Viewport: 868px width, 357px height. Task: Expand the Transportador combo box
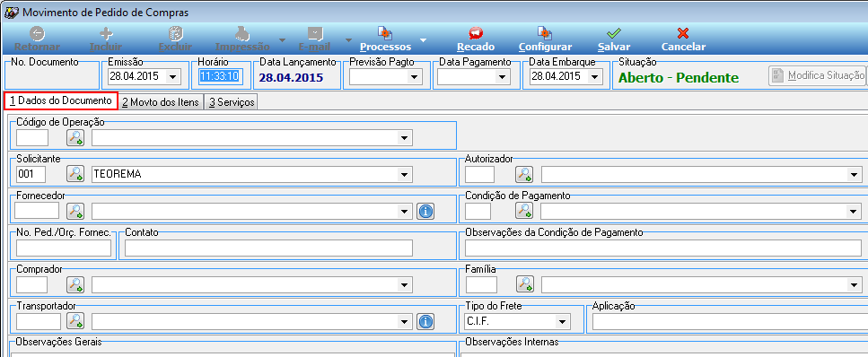coord(405,322)
